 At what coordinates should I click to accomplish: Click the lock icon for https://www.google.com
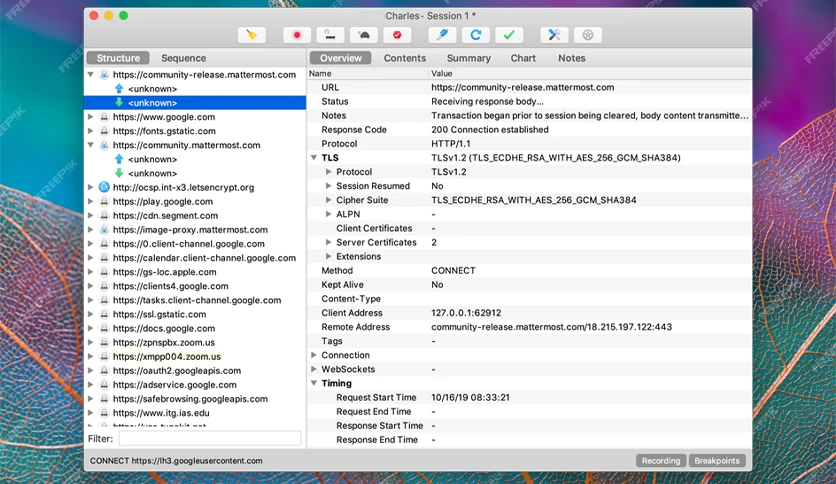tap(104, 117)
